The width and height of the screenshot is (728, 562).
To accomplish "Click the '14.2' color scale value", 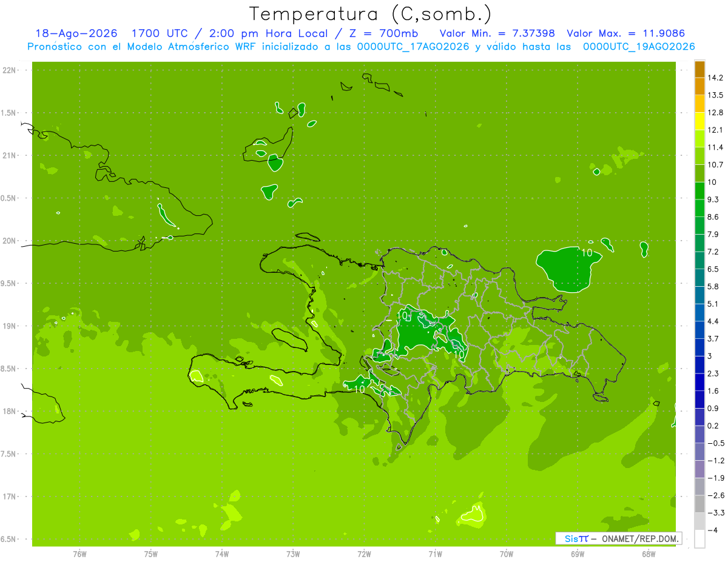I will pyautogui.click(x=715, y=78).
